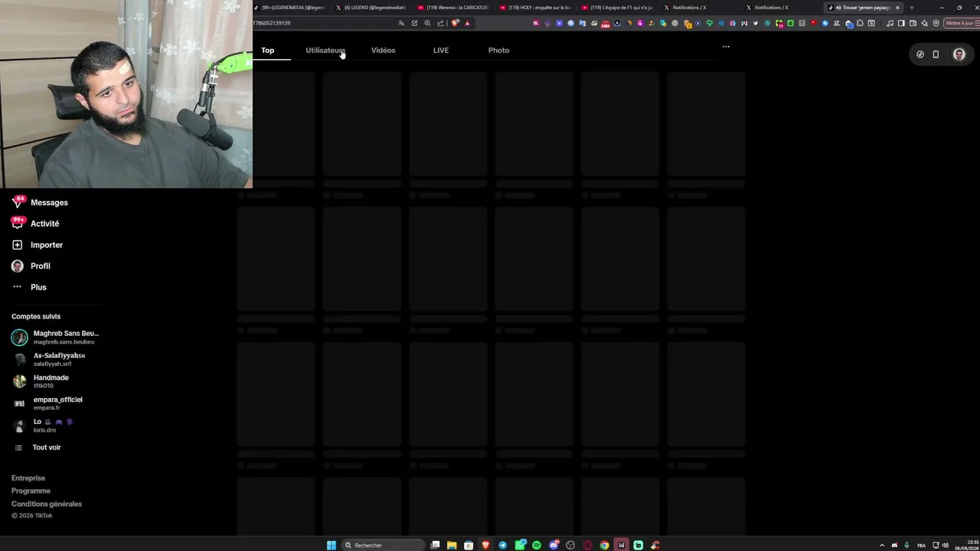Click the Brave Shields lion icon

455,23
